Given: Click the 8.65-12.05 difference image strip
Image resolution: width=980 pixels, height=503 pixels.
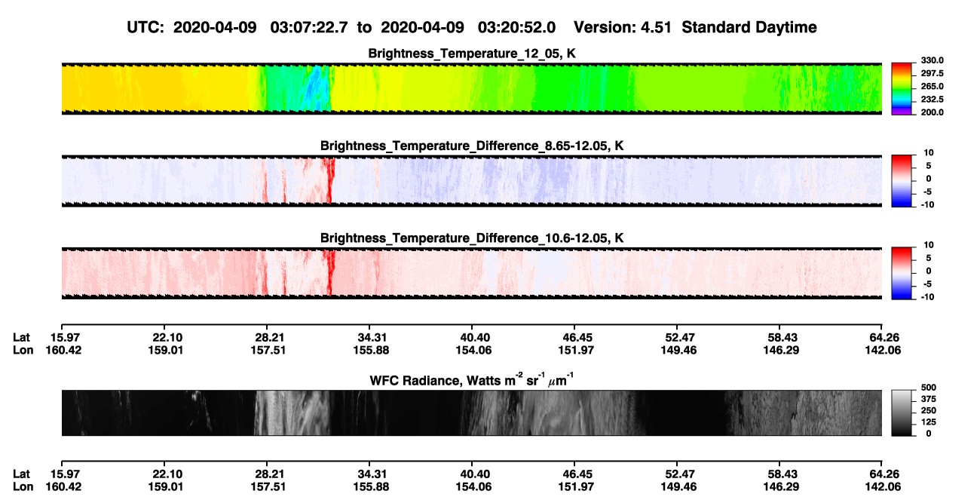Looking at the screenshot, I should pyautogui.click(x=472, y=181).
